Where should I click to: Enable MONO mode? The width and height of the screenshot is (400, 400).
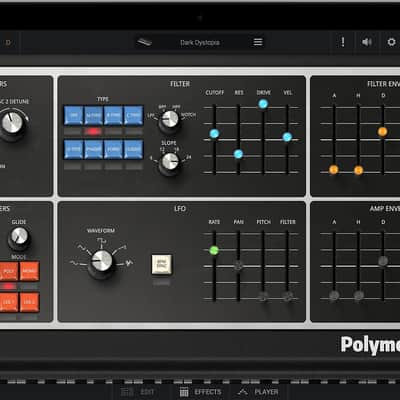tap(29, 271)
